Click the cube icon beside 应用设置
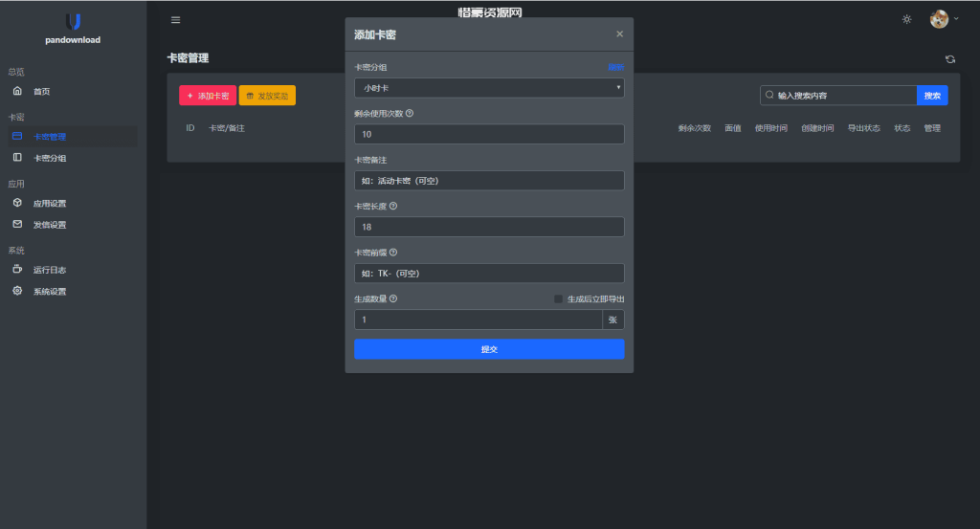The width and height of the screenshot is (980, 529). click(x=17, y=203)
